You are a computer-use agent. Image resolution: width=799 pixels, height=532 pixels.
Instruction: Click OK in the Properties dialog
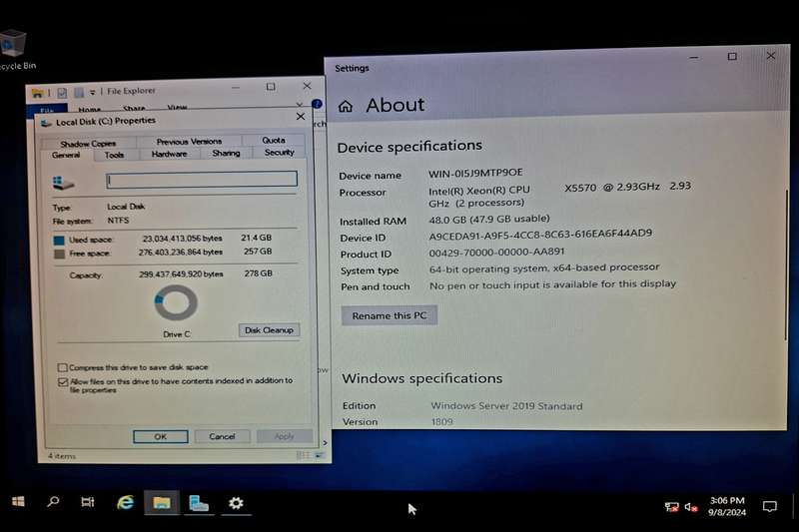tap(161, 437)
